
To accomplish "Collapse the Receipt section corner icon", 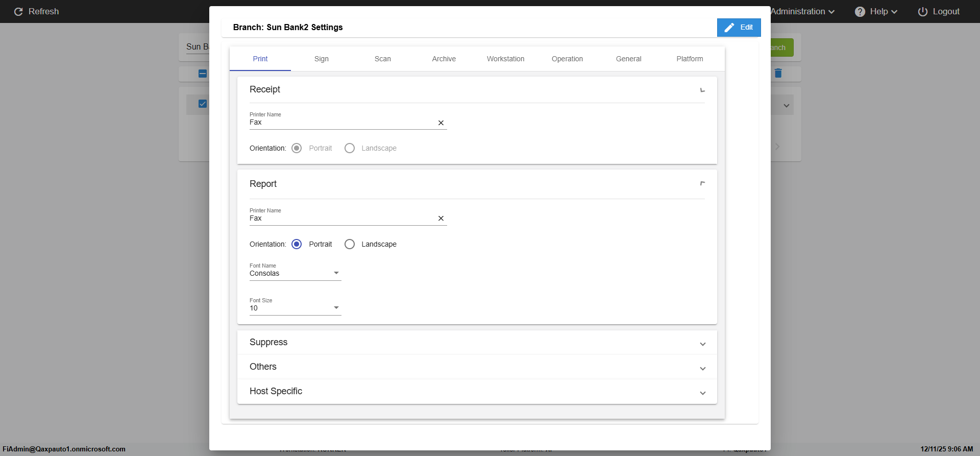I will tap(702, 90).
